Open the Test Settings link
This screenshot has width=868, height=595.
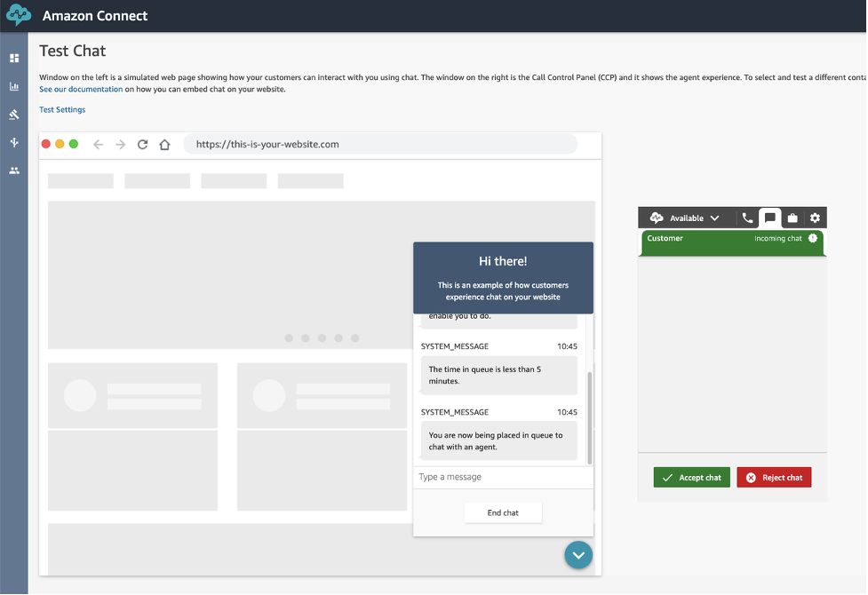click(x=62, y=109)
